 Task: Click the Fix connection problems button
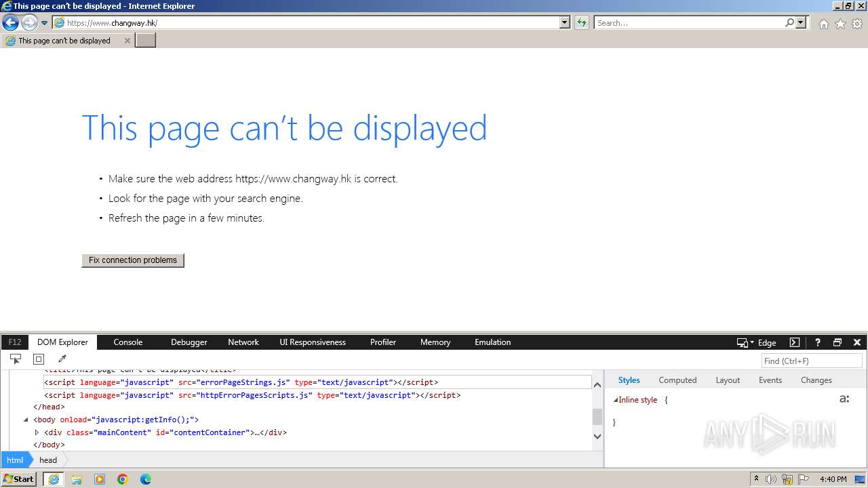tap(133, 260)
